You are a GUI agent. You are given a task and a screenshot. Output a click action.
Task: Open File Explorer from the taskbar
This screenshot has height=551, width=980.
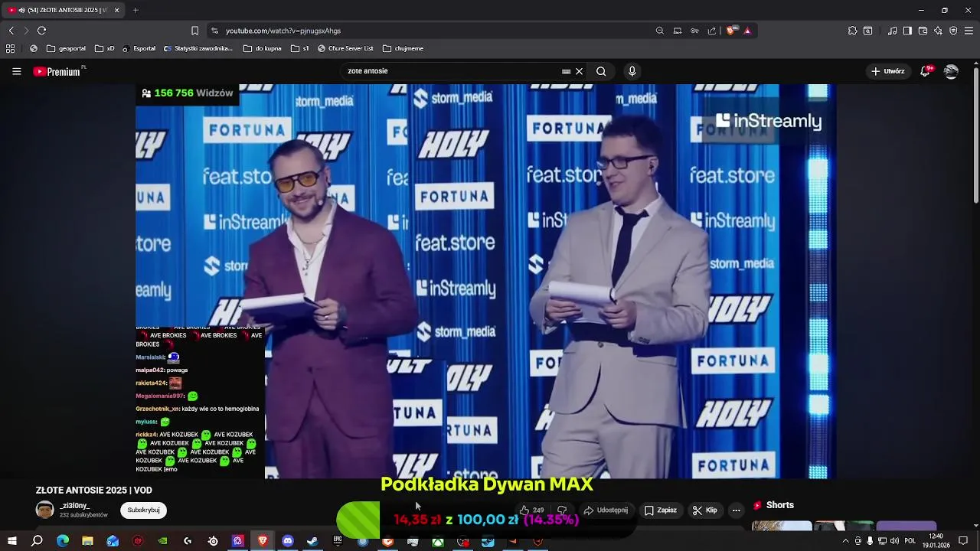click(x=87, y=541)
